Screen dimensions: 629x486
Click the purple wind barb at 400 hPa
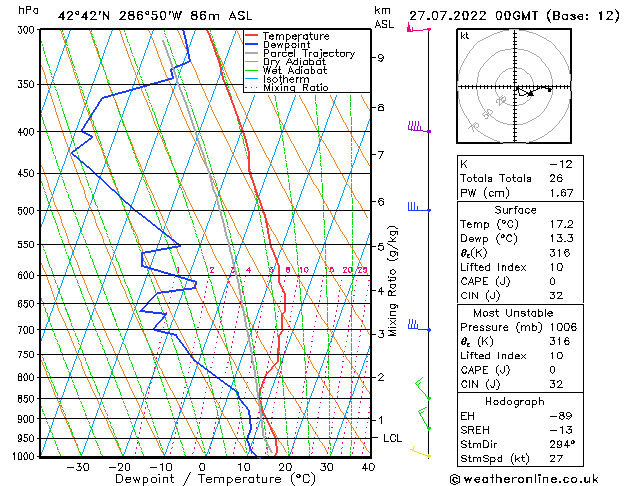[419, 127]
